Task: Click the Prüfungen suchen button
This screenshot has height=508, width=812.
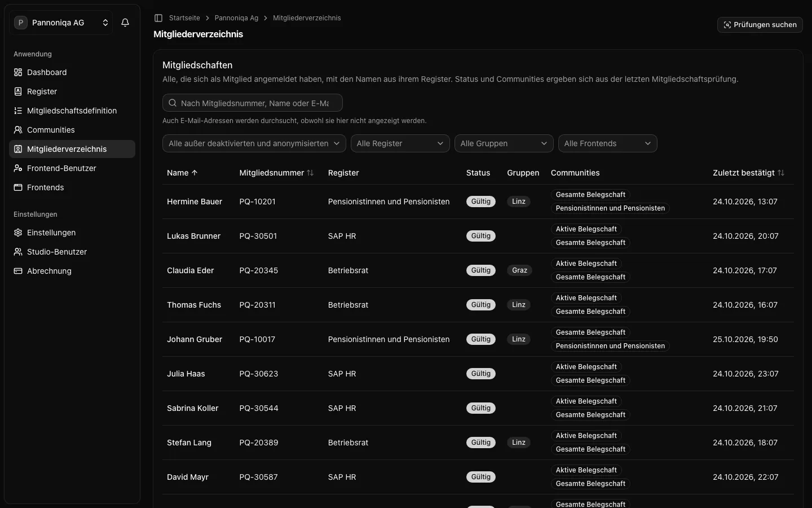Action: (760, 25)
